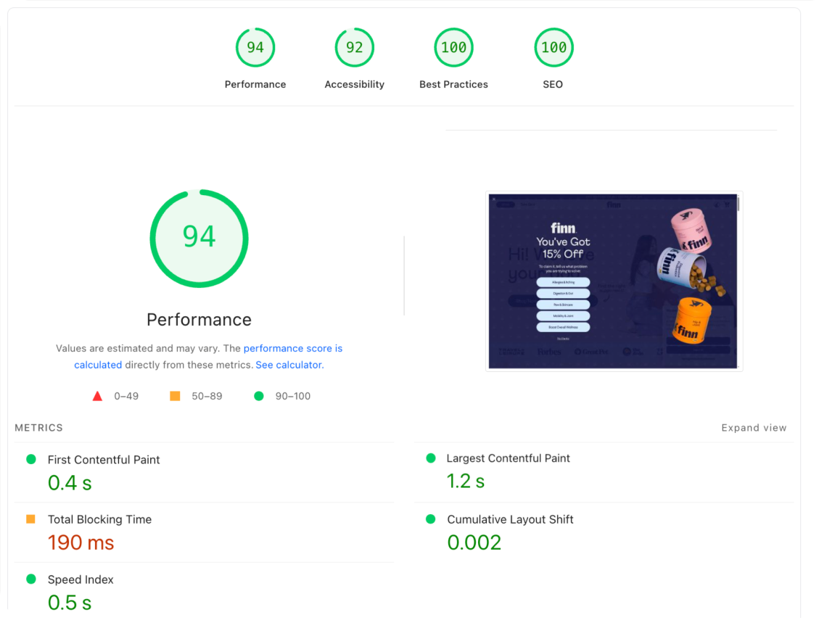Expand the First Contentful Paint metric
This screenshot has height=620, width=840.
point(204,473)
